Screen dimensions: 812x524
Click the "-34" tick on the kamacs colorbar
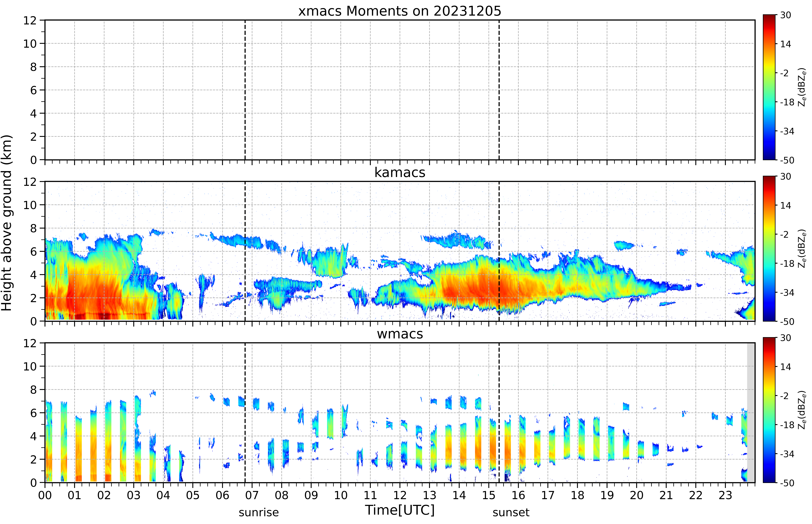click(787, 293)
